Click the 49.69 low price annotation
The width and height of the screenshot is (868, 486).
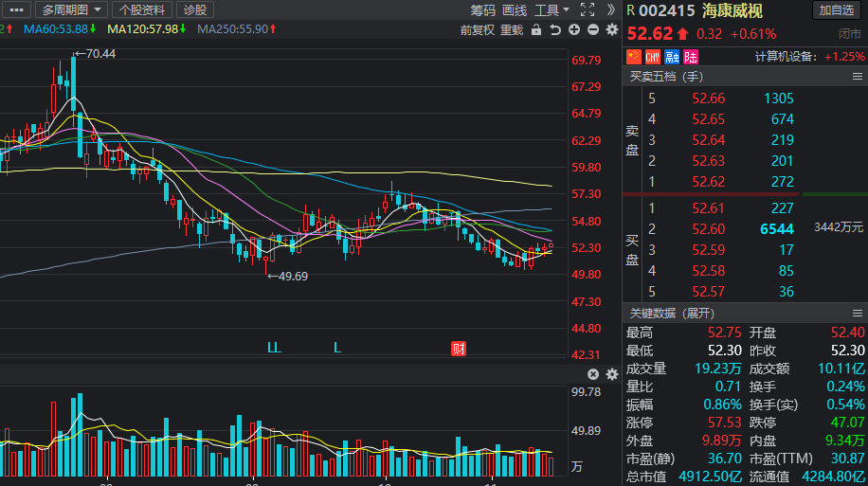pyautogui.click(x=288, y=276)
